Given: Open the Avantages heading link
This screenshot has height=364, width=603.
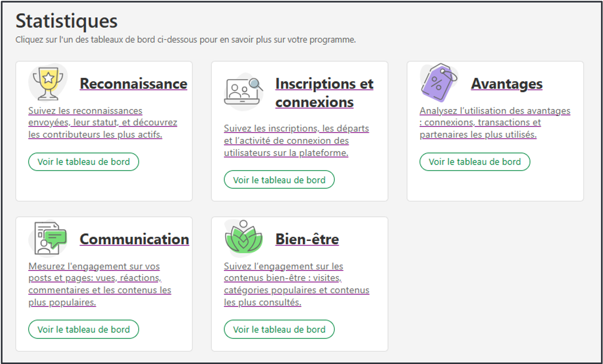Looking at the screenshot, I should pos(506,83).
